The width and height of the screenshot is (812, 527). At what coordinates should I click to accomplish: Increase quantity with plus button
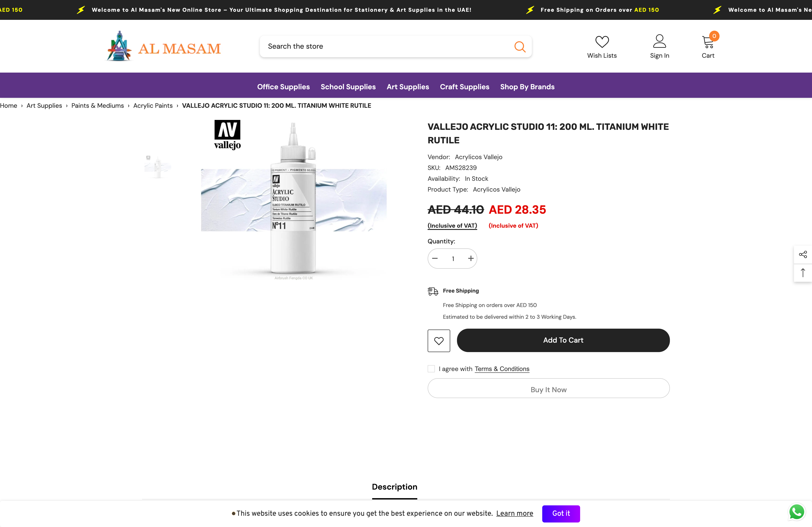pyautogui.click(x=471, y=258)
